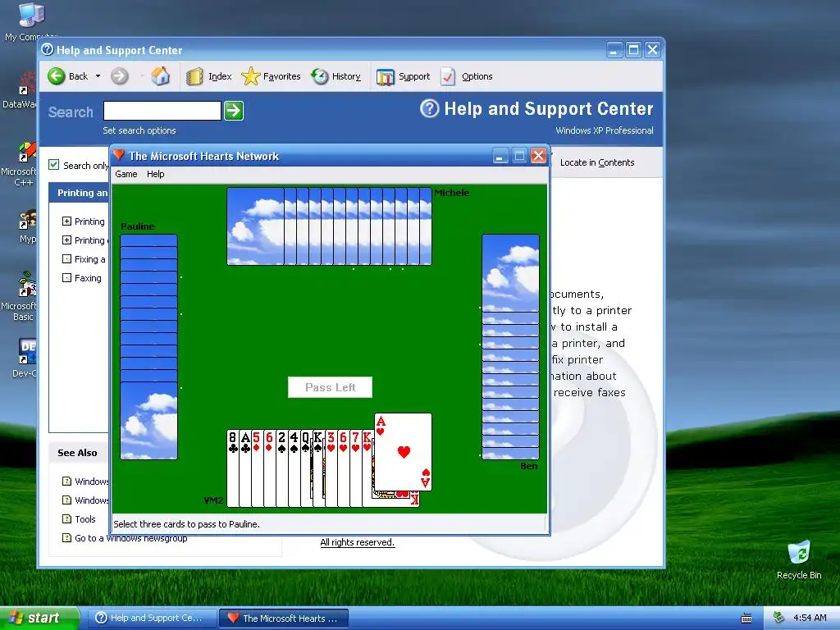Open the Windows start button
This screenshot has width=840, height=630.
pyautogui.click(x=39, y=619)
